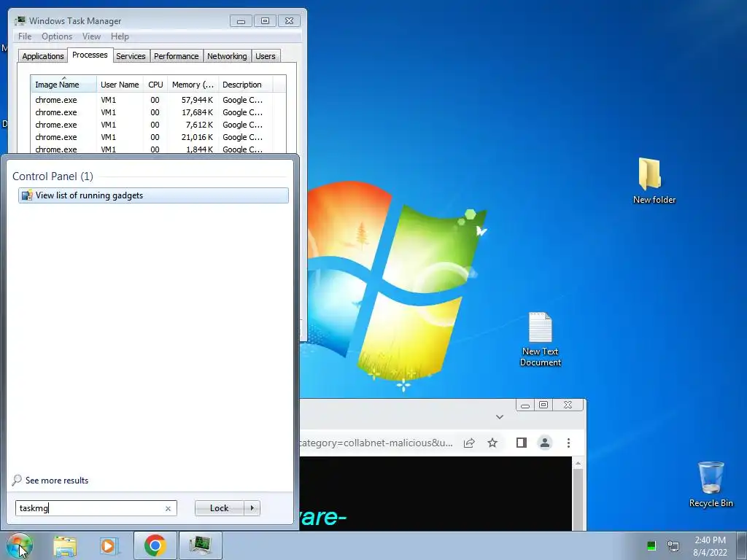The image size is (747, 560).
Task: Click the Chrome address bar URL text
Action: [376, 443]
